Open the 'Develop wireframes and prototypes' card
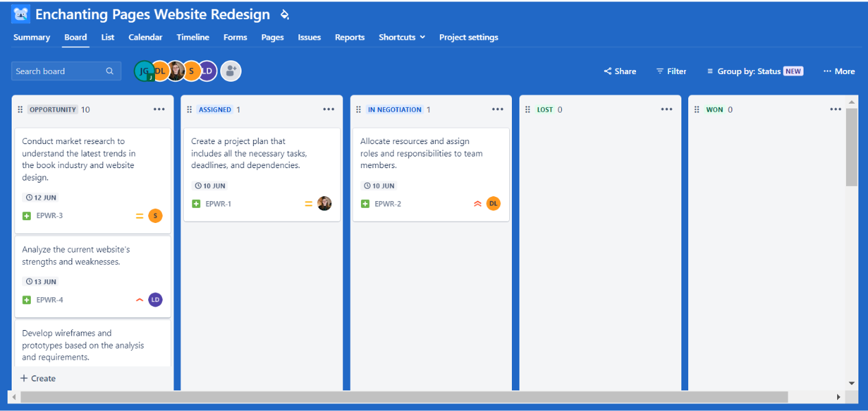This screenshot has height=411, width=868. click(93, 344)
